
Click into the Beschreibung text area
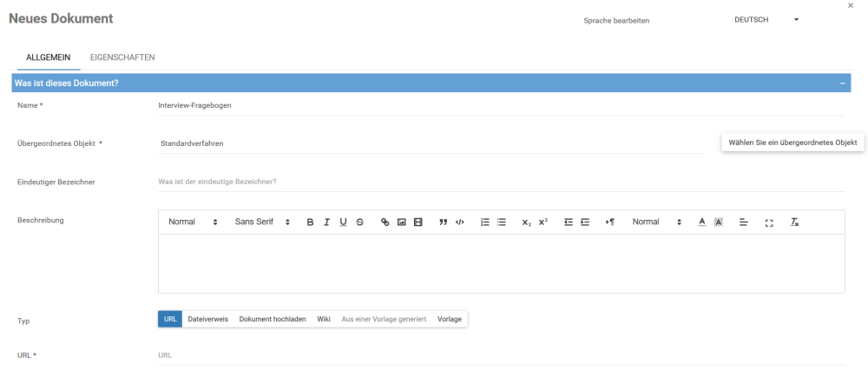[501, 263]
